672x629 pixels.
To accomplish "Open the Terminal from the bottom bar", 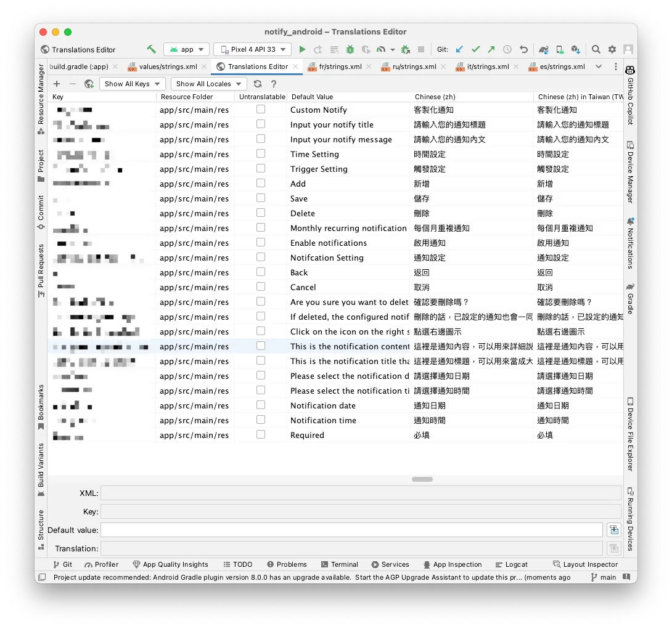I will pos(340,564).
